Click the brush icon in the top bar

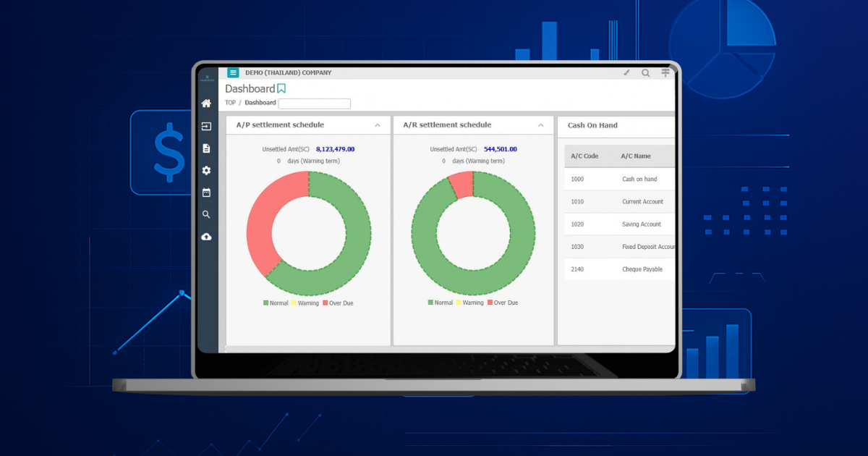click(x=626, y=72)
